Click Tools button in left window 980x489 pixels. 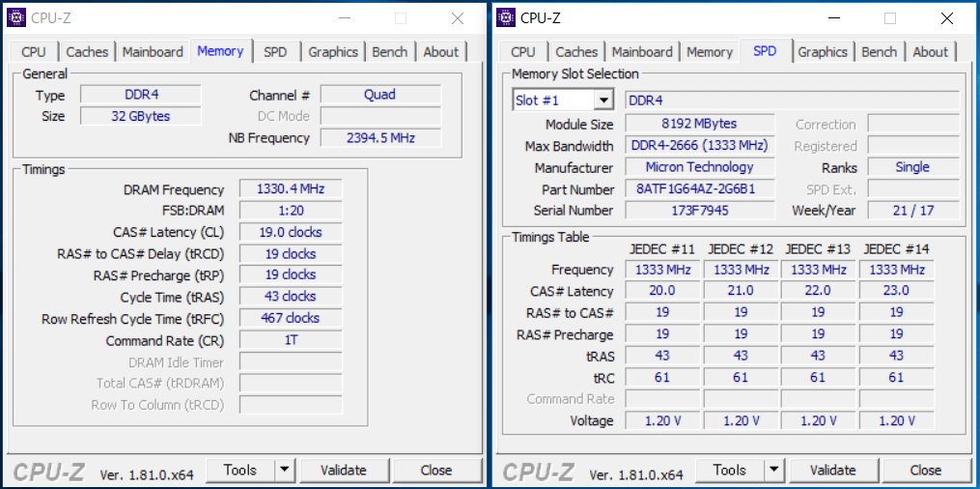point(240,470)
